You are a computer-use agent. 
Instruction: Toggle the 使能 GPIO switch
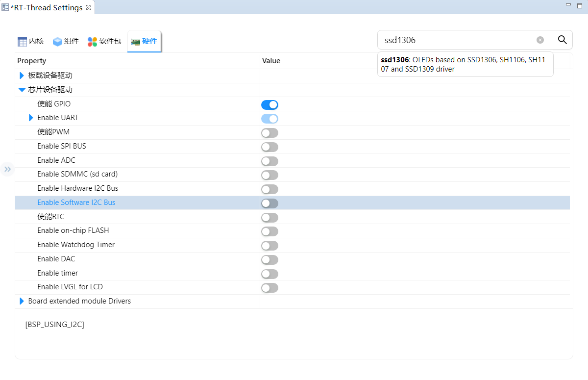pos(269,104)
